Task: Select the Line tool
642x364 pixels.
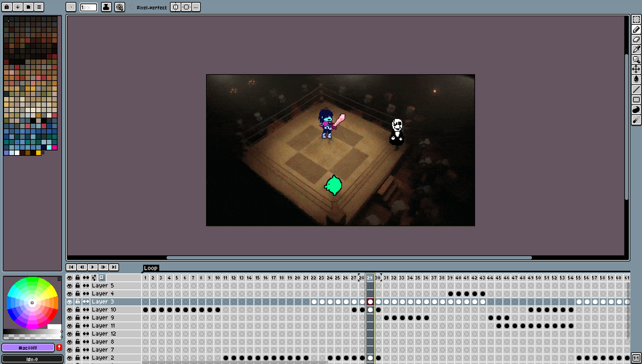Action: (x=636, y=89)
